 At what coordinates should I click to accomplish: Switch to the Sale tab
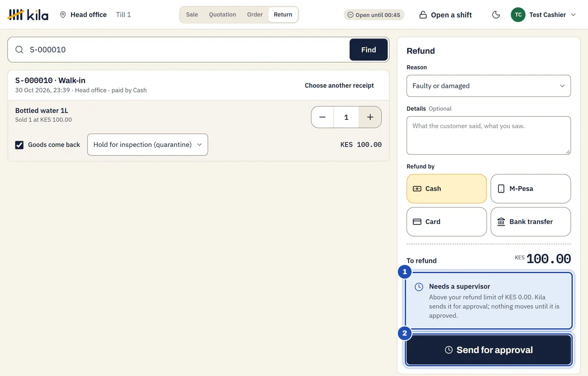192,15
